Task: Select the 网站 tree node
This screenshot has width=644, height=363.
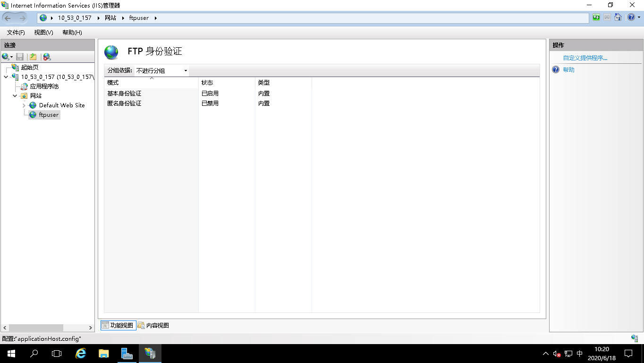Action: (36, 96)
